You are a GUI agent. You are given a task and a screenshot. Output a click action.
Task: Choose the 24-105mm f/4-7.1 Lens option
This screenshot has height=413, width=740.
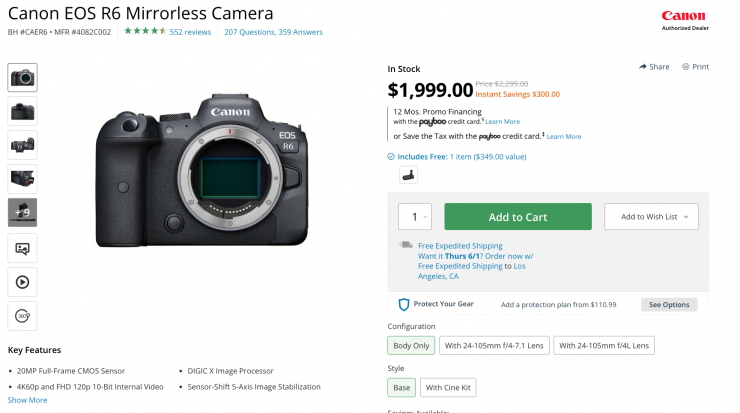tap(494, 346)
